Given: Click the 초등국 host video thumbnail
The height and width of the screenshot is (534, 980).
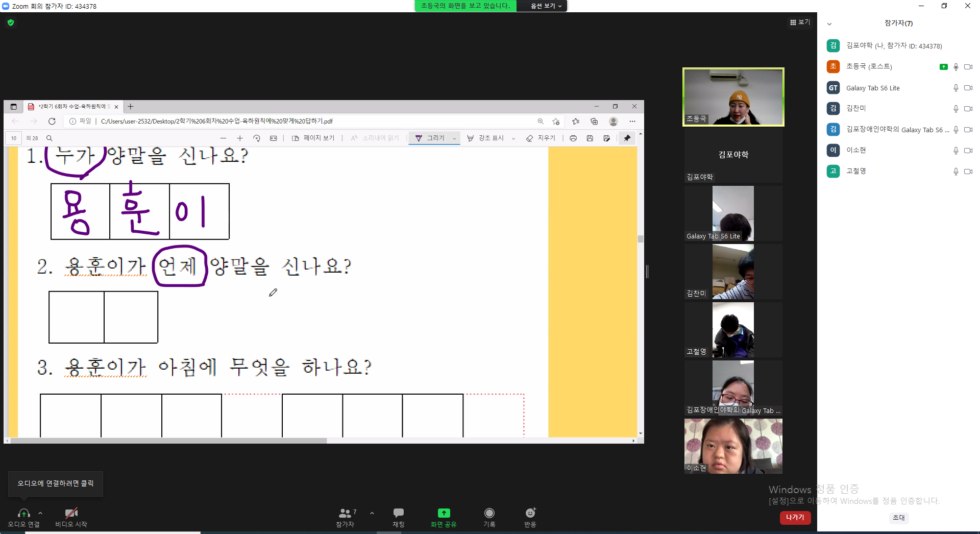Looking at the screenshot, I should click(x=733, y=97).
